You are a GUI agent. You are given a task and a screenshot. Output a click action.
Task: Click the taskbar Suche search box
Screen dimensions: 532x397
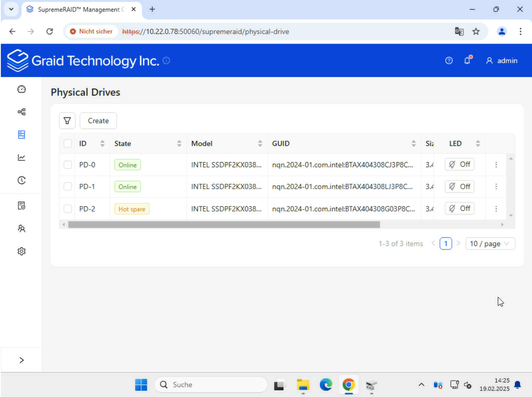click(x=211, y=385)
